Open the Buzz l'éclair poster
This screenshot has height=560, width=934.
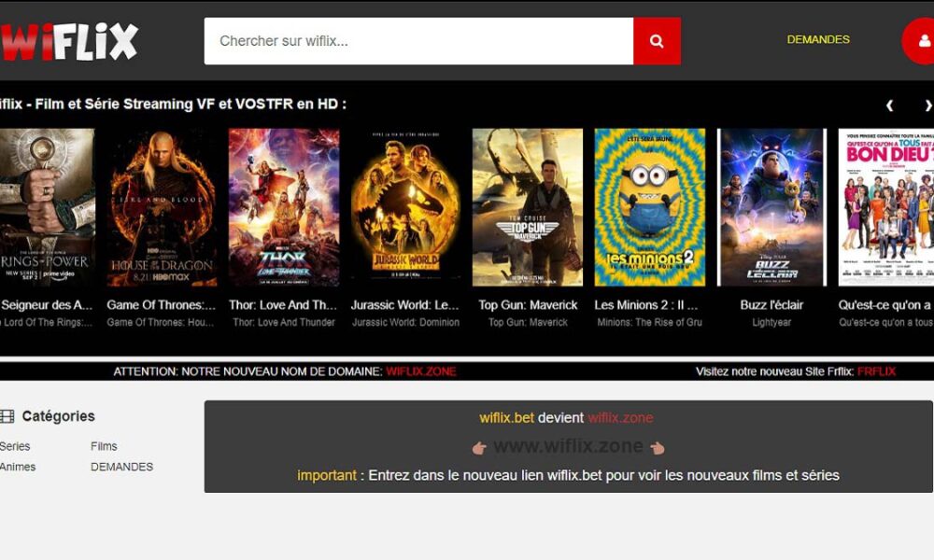772,207
